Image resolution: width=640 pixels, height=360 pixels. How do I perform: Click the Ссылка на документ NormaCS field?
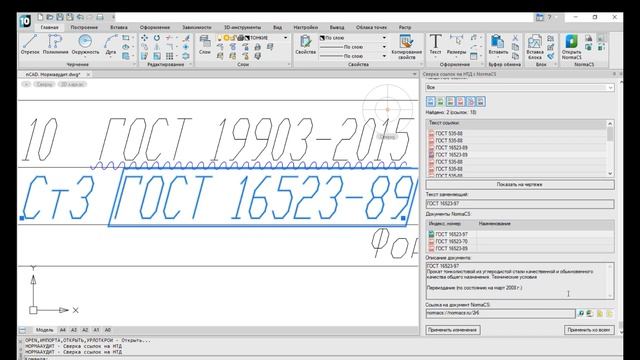pyautogui.click(x=500, y=313)
